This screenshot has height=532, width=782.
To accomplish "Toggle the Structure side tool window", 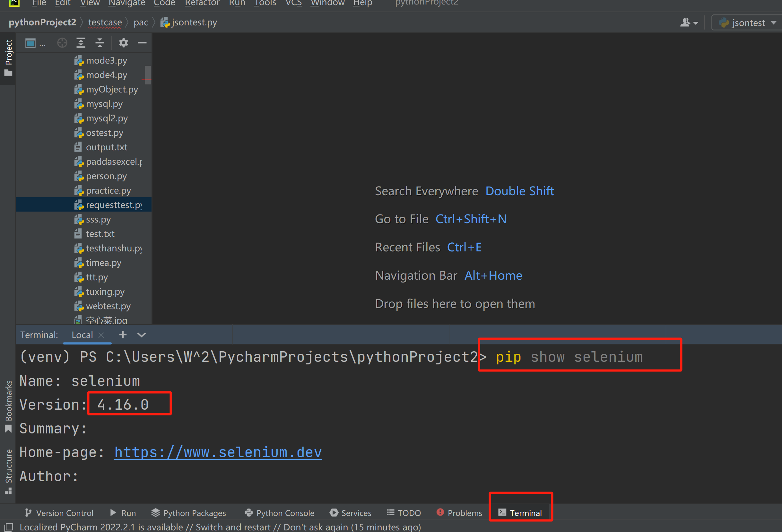I will (8, 471).
